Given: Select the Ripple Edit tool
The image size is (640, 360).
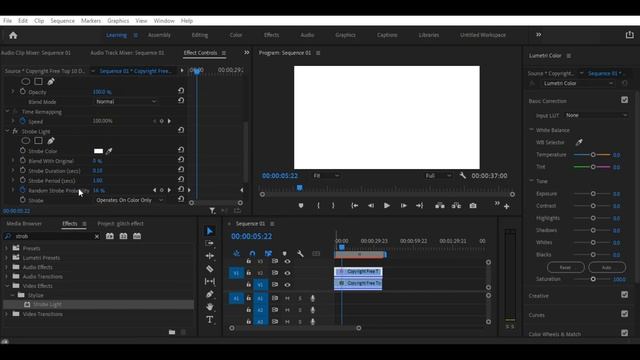Looking at the screenshot, I should click(x=209, y=256).
